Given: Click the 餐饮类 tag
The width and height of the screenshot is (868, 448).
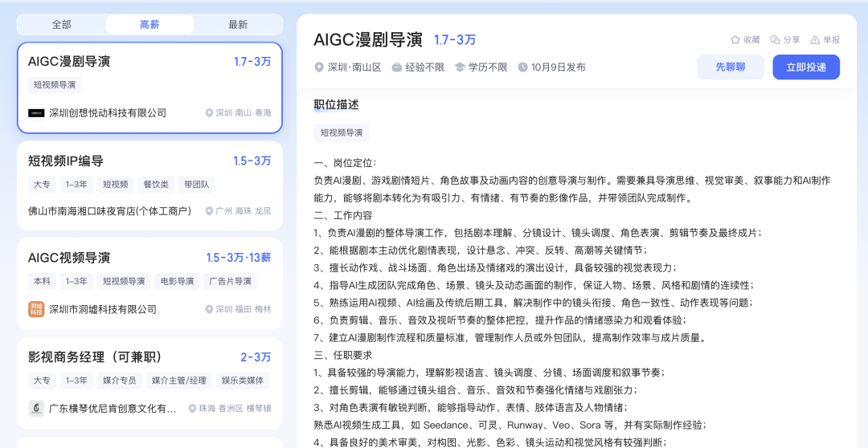Looking at the screenshot, I should [157, 184].
